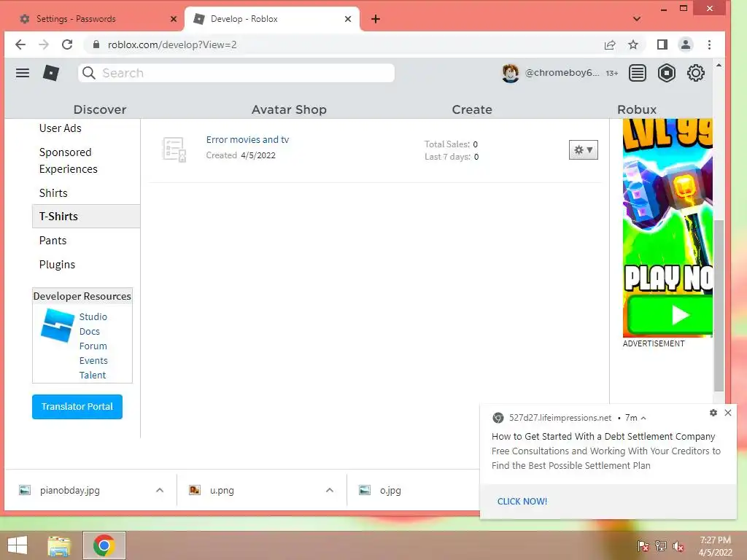747x560 pixels.
Task: Expand Chrome tab search chevron
Action: click(636, 19)
